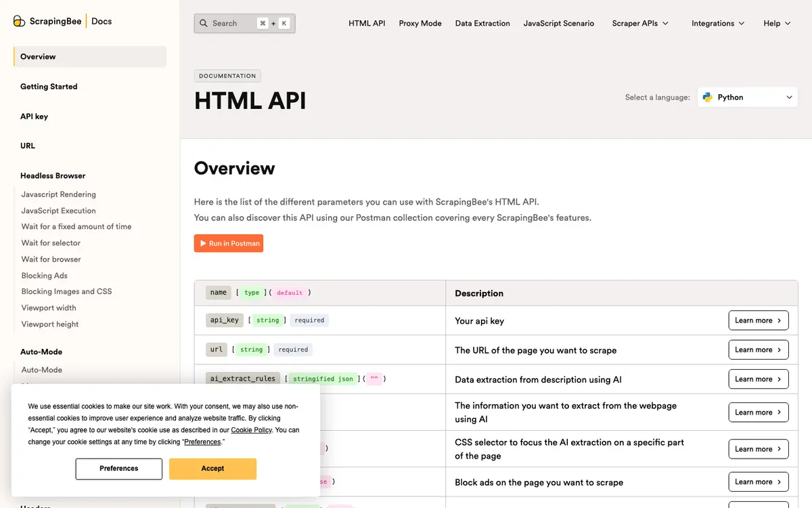Expand the Help dropdown menu
The width and height of the screenshot is (812, 508).
pos(777,23)
